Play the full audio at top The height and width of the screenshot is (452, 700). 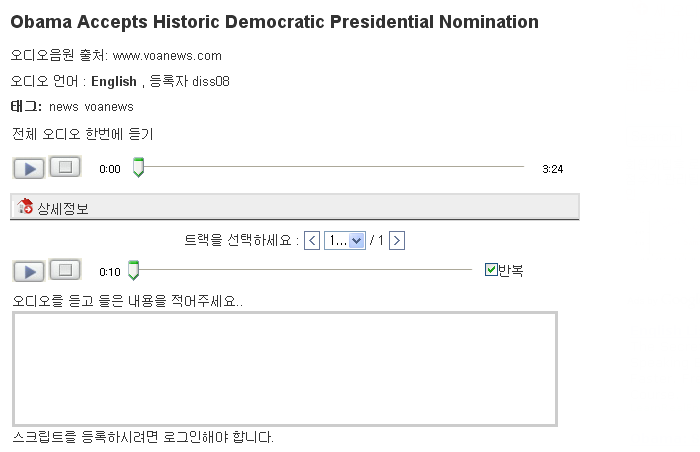point(29,168)
